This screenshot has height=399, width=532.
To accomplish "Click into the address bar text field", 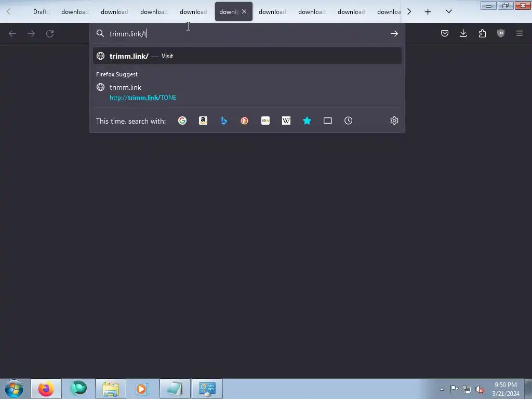I will (248, 34).
